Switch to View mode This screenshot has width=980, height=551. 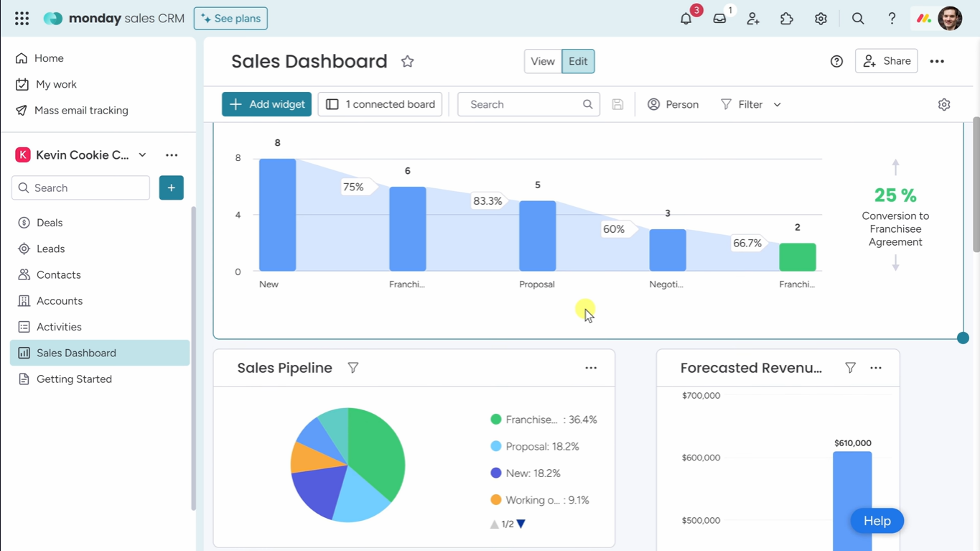pos(542,61)
